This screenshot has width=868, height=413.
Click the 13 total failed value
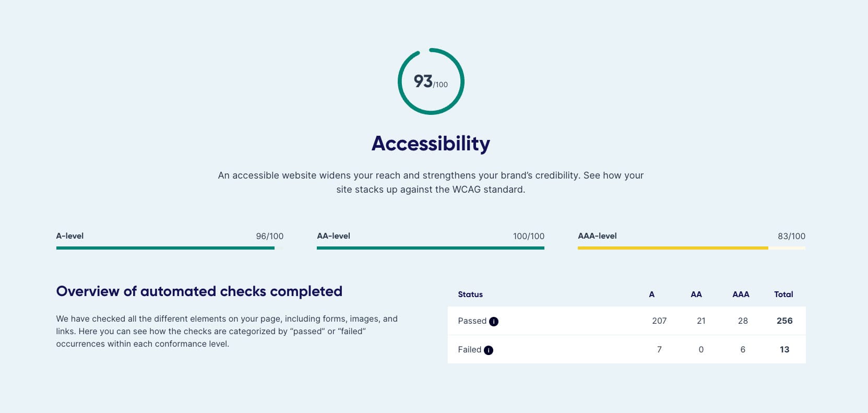click(784, 350)
